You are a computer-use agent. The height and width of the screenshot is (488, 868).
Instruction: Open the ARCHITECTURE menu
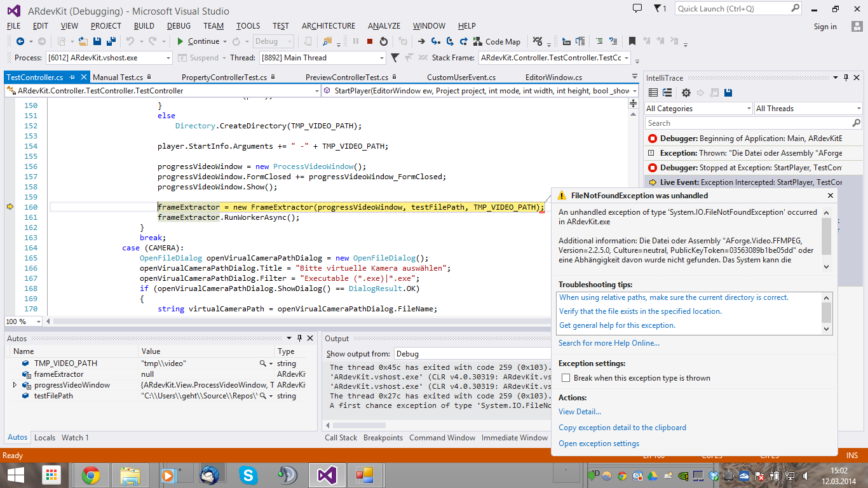click(x=329, y=26)
